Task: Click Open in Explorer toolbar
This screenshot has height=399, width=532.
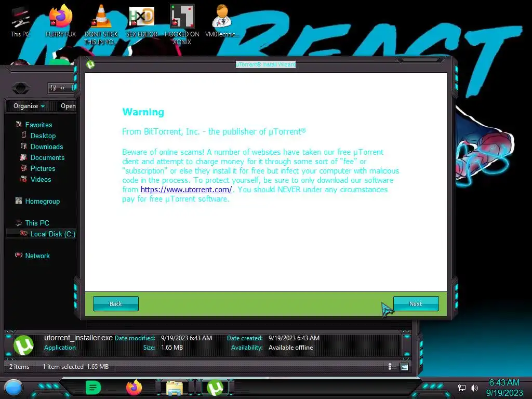Action: [68, 106]
